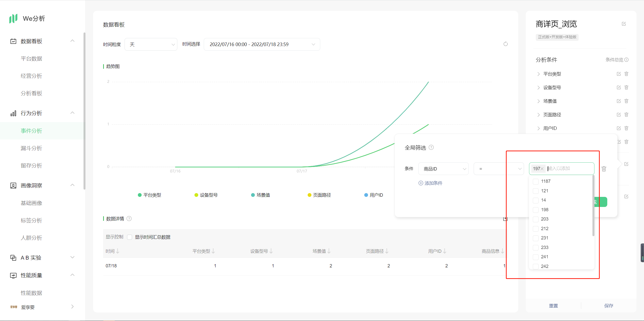Toggle the 用户ID legend swatch in chart

coord(366,195)
